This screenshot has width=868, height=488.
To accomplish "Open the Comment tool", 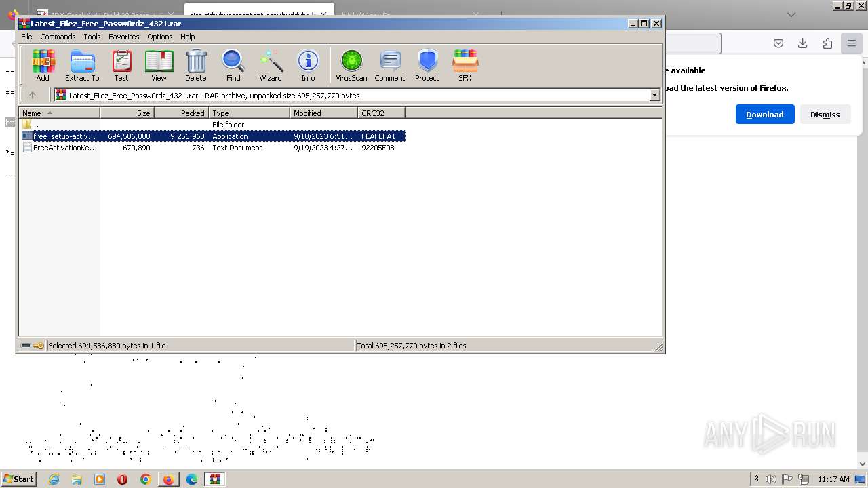I will [390, 66].
